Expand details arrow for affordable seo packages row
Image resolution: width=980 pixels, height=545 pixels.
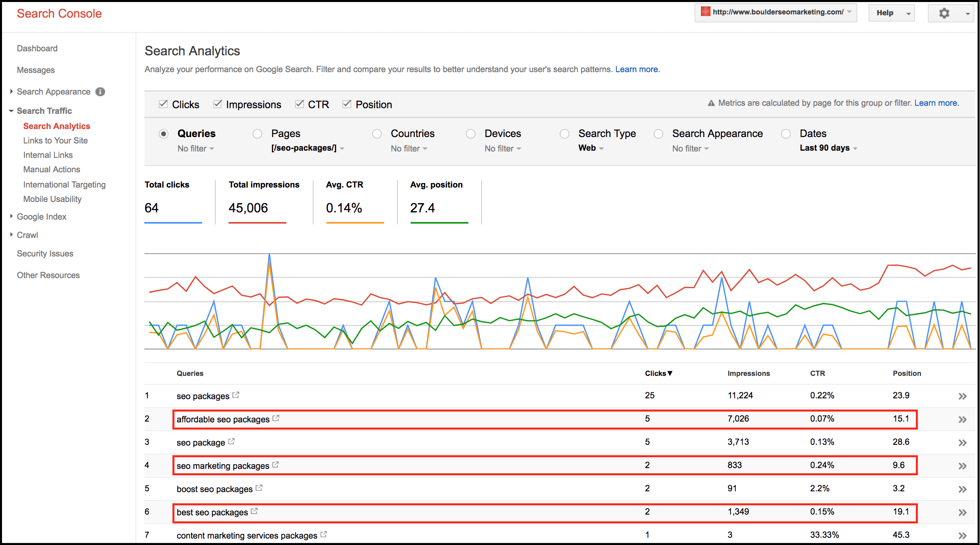tap(962, 420)
